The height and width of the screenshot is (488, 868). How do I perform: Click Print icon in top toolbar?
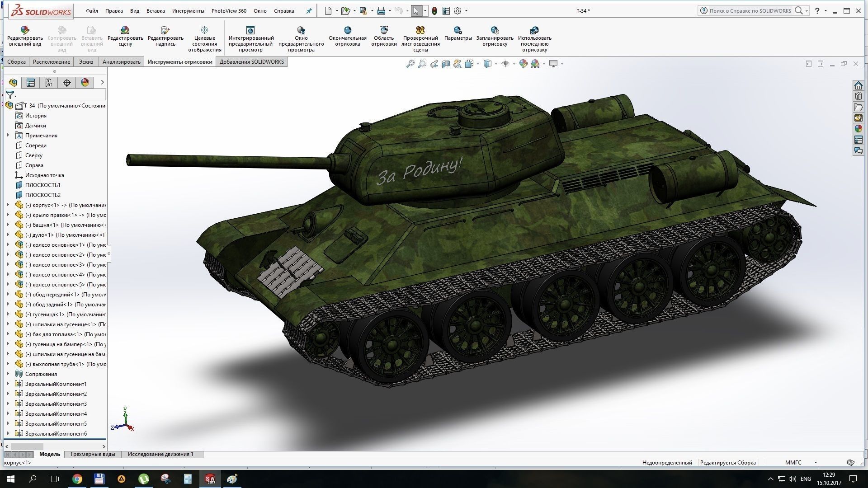point(381,11)
